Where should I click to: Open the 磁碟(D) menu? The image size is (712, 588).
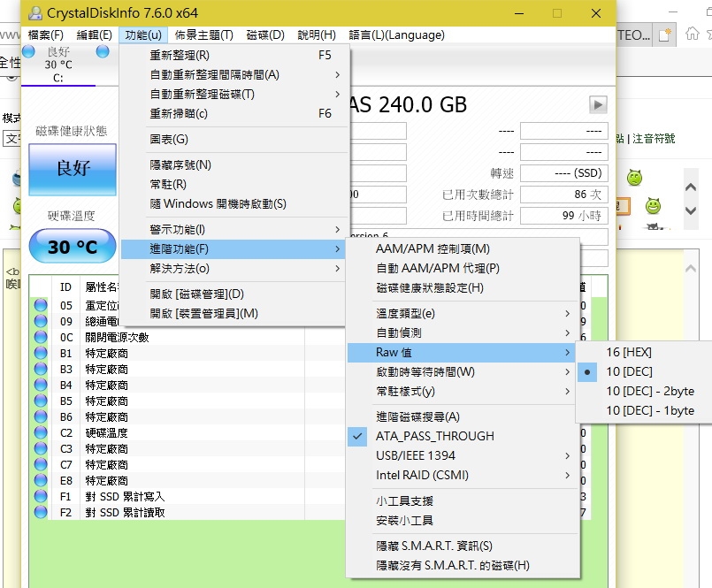265,35
